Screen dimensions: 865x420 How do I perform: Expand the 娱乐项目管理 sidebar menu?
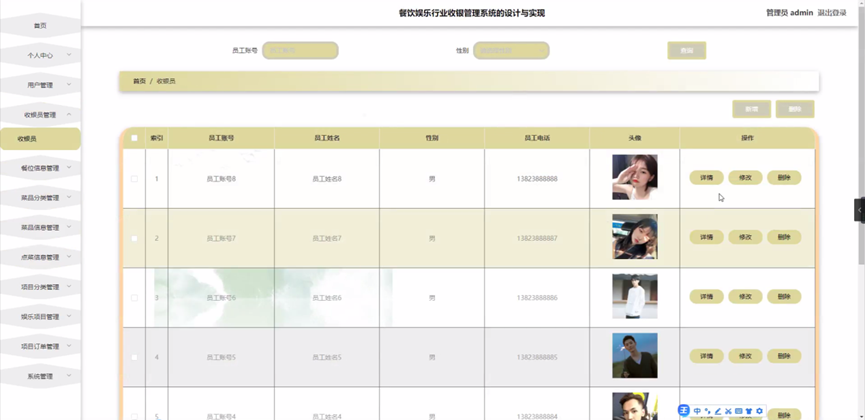point(40,317)
